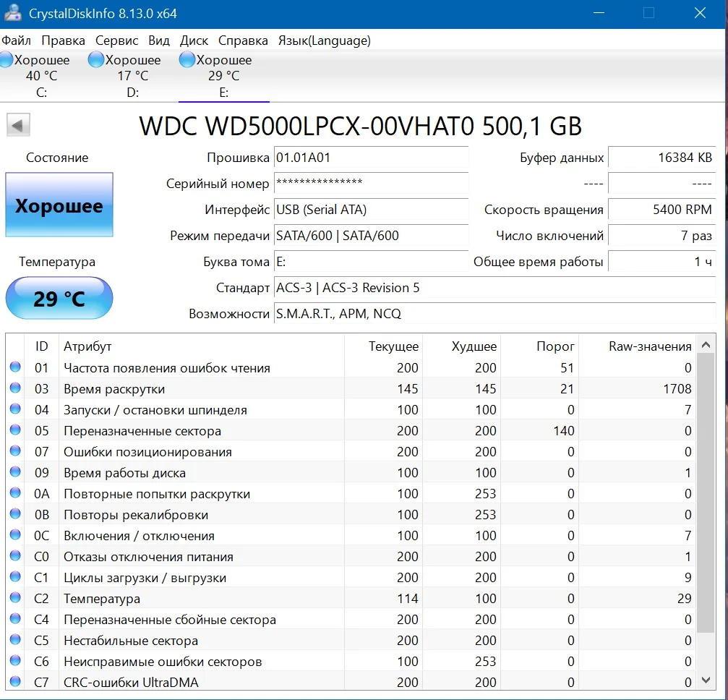Click status orb for attribute 05 Переназначенные сектора

tap(15, 430)
